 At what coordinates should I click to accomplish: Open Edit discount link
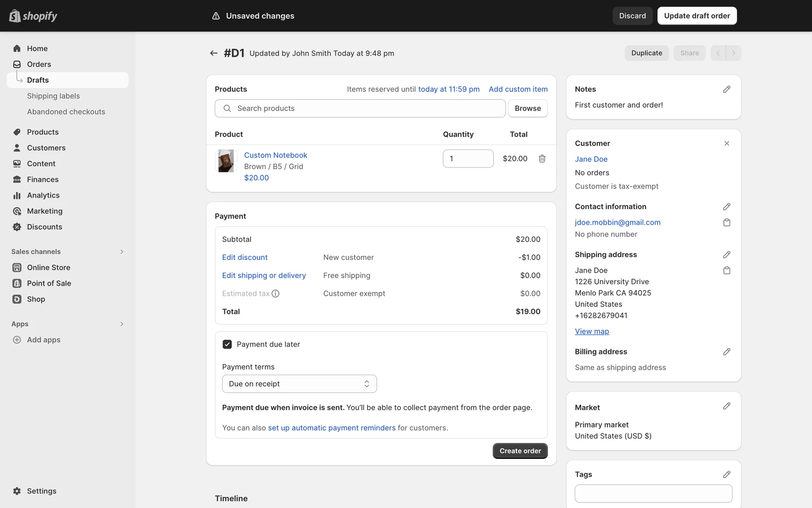[244, 257]
